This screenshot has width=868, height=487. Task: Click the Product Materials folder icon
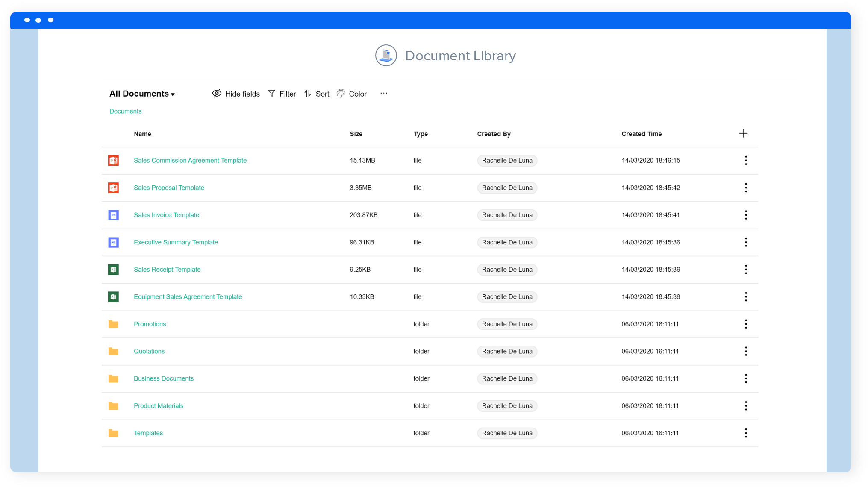point(113,406)
